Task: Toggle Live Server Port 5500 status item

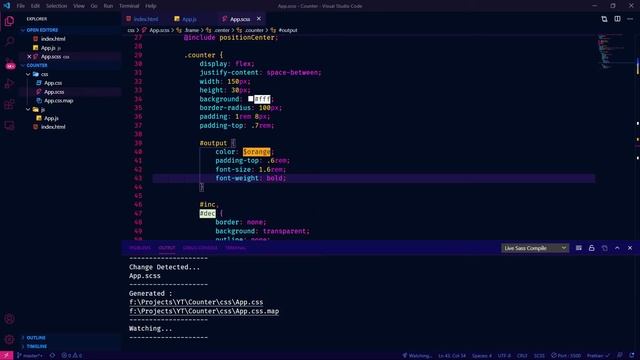Action: coord(566,356)
